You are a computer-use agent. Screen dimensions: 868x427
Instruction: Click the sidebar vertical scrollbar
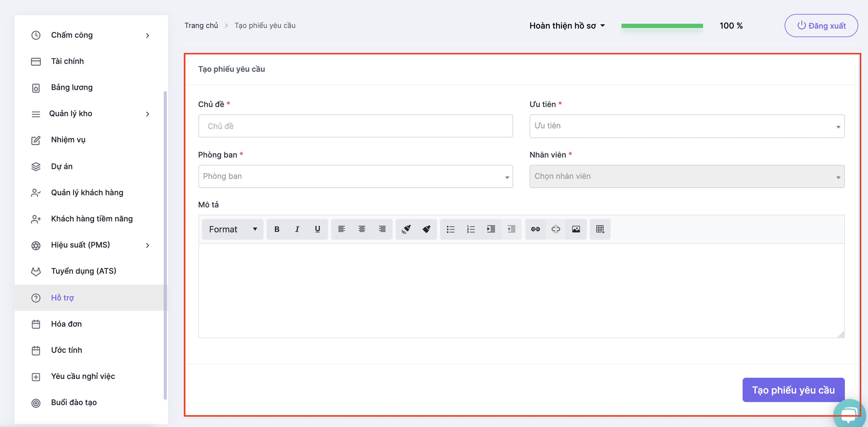tap(165, 245)
